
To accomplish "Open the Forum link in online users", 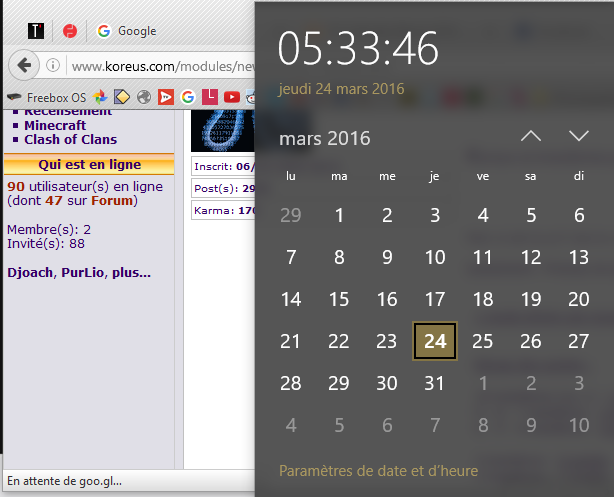I will (x=112, y=200).
